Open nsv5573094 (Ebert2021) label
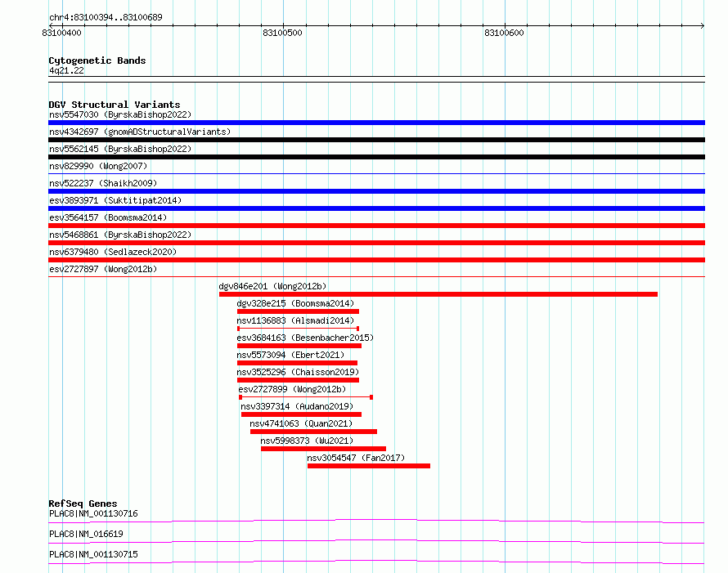The height and width of the screenshot is (573, 728). [290, 355]
